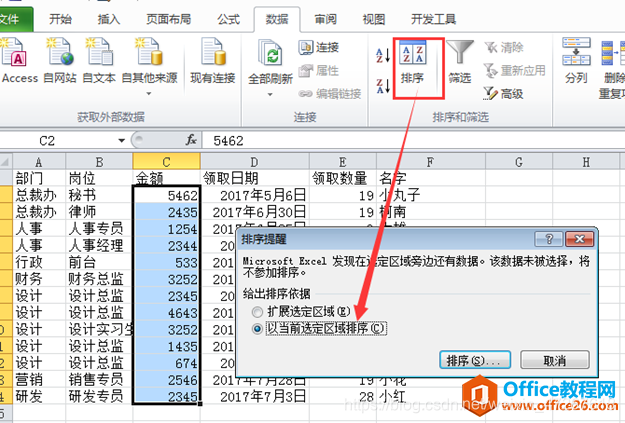625x423 pixels.
Task: Click 清除 clear filter
Action: click(504, 48)
